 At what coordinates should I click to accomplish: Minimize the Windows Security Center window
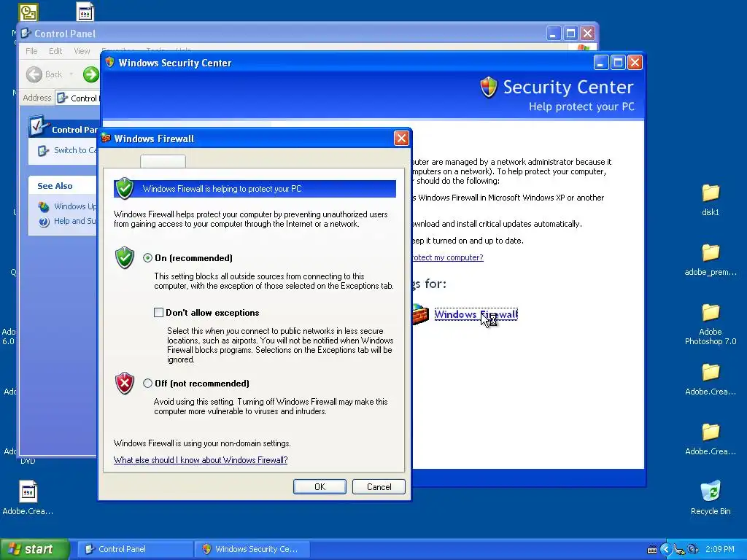pos(601,63)
